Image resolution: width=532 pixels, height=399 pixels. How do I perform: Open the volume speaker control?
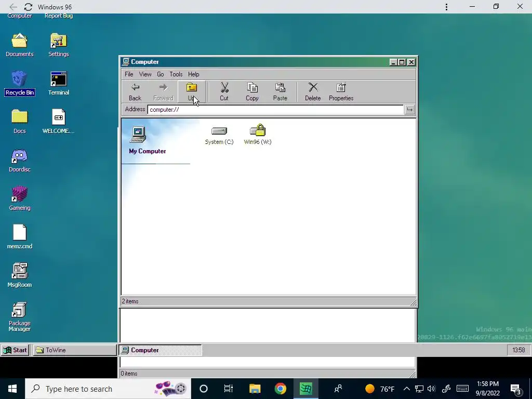431,389
